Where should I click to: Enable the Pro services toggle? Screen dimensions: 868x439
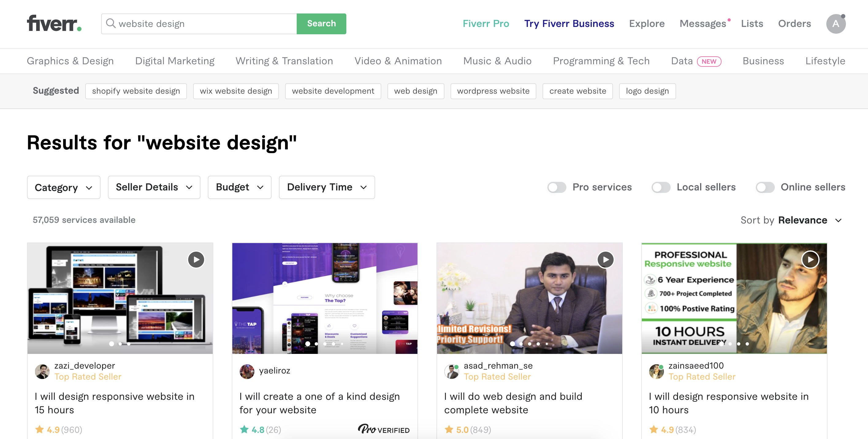click(557, 187)
